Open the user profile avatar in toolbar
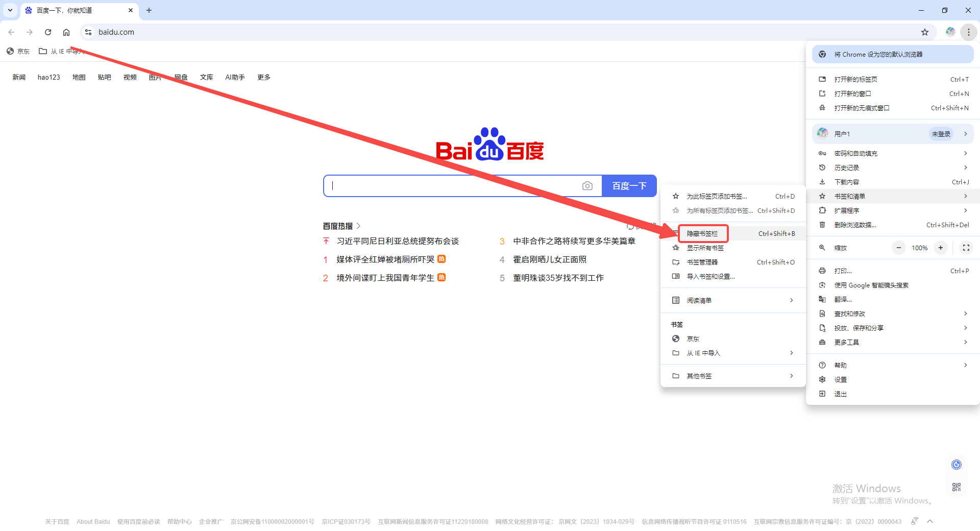Viewport: 980px width, 531px height. tap(950, 32)
